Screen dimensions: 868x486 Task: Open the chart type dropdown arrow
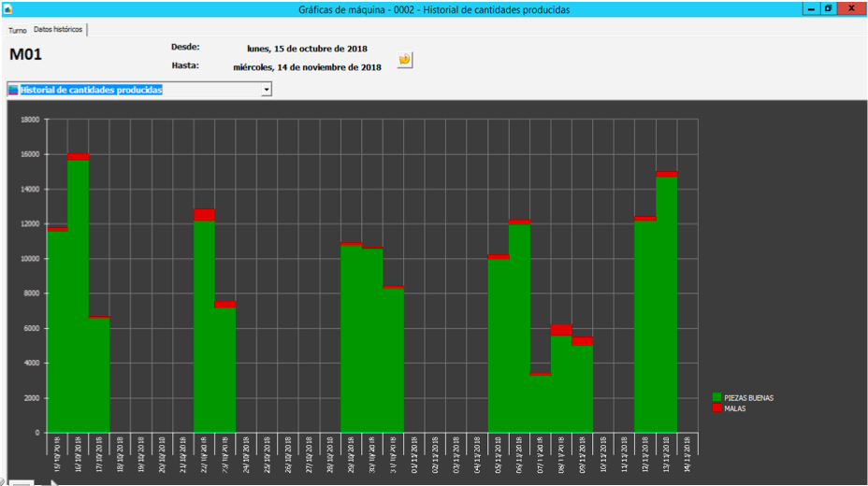[267, 90]
